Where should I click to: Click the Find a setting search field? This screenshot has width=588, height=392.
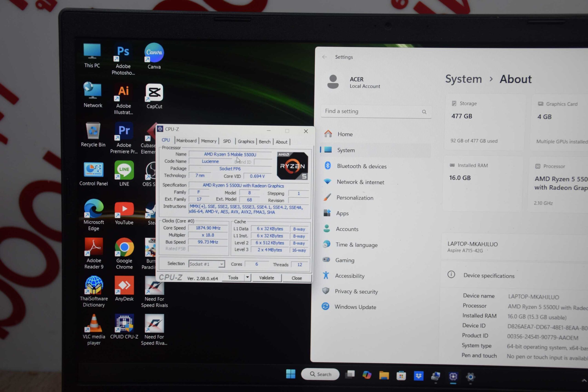(x=376, y=112)
